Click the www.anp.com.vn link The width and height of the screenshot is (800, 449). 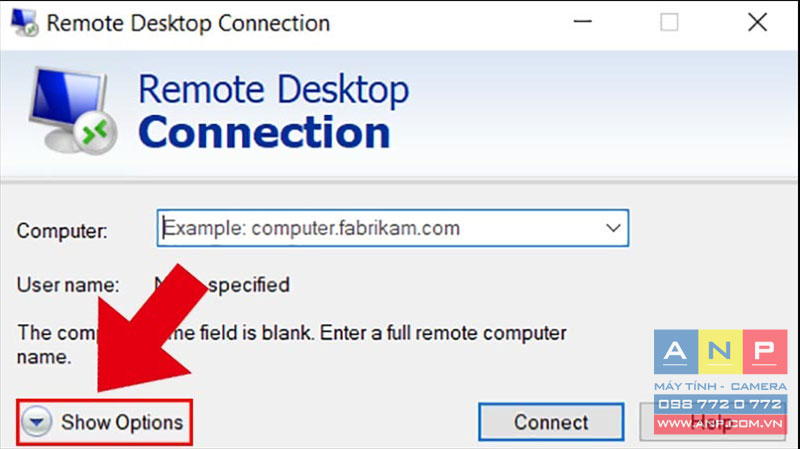(720, 424)
